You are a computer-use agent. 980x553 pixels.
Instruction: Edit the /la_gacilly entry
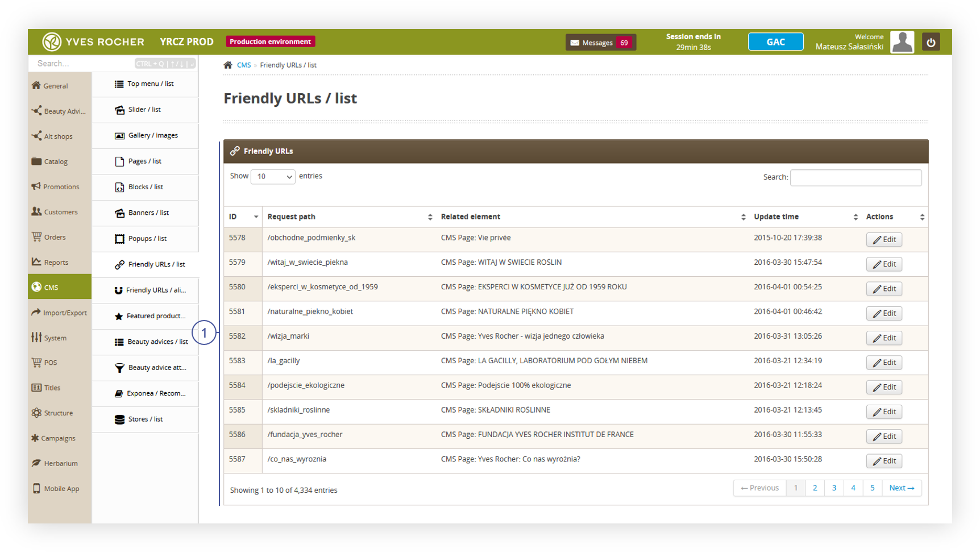tap(884, 363)
